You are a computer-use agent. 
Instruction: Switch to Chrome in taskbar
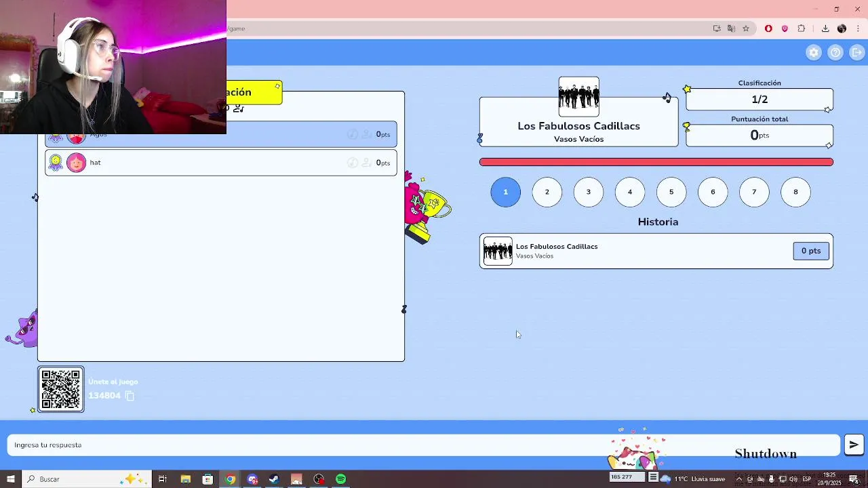[x=231, y=479]
